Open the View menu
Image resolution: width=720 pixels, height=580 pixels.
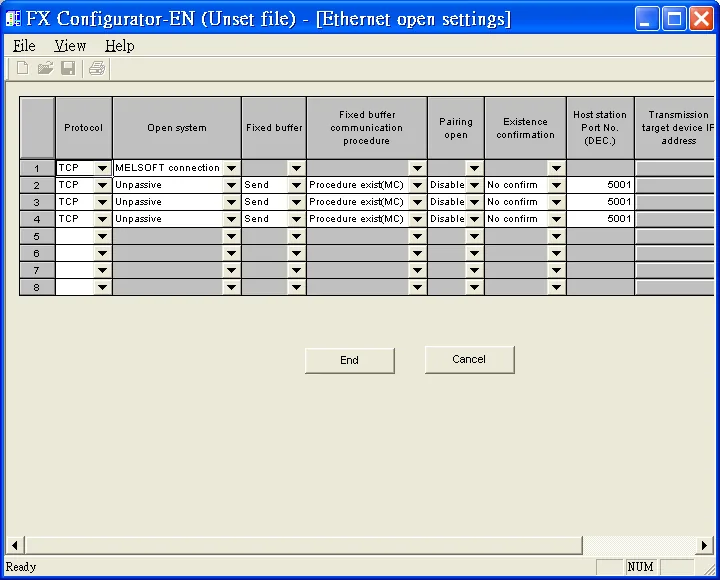[70, 46]
